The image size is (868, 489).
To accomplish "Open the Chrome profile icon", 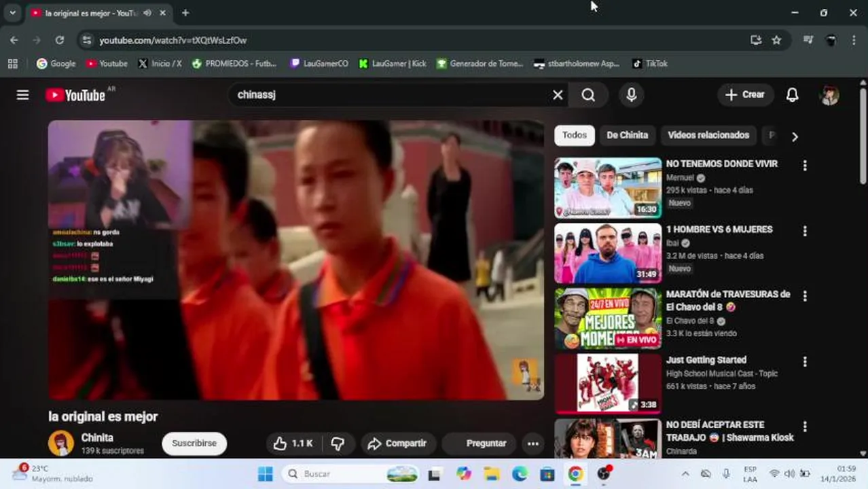I will (831, 40).
